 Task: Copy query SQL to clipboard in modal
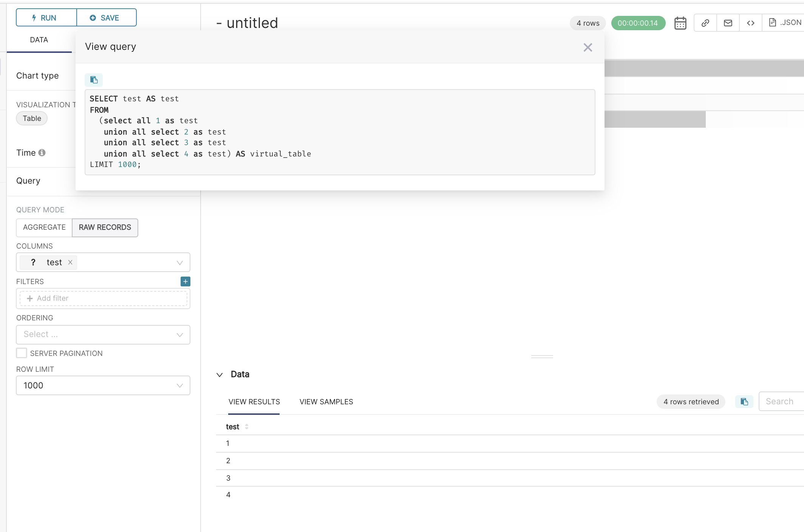[x=94, y=80]
